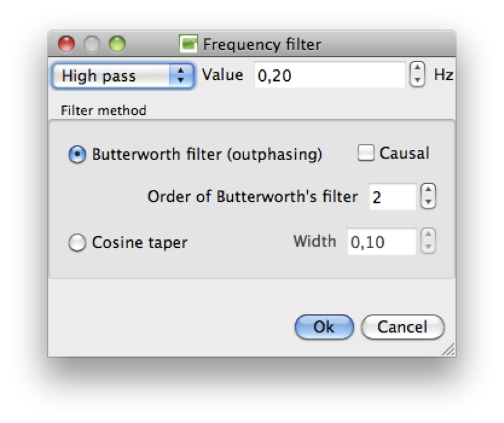Select the Cosine taper radio button

pos(78,243)
